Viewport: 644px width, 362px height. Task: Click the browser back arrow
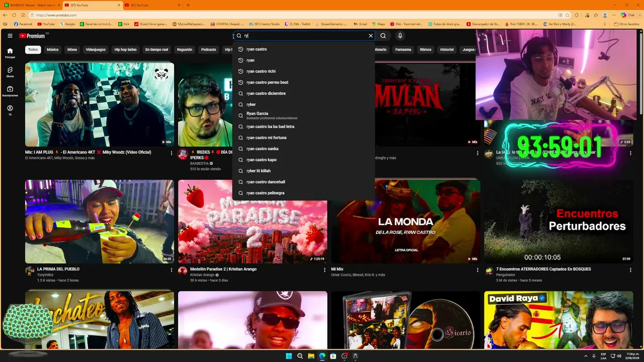click(6, 15)
